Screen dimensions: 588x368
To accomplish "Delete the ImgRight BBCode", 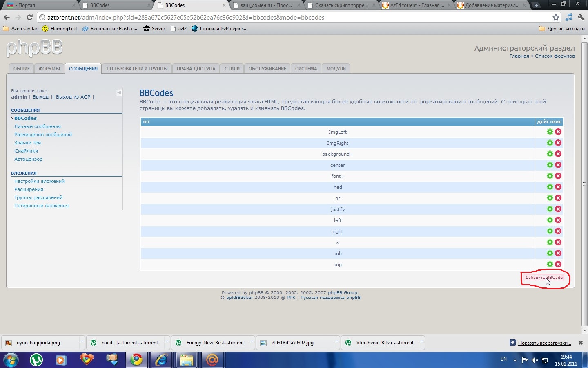I will 558,143.
